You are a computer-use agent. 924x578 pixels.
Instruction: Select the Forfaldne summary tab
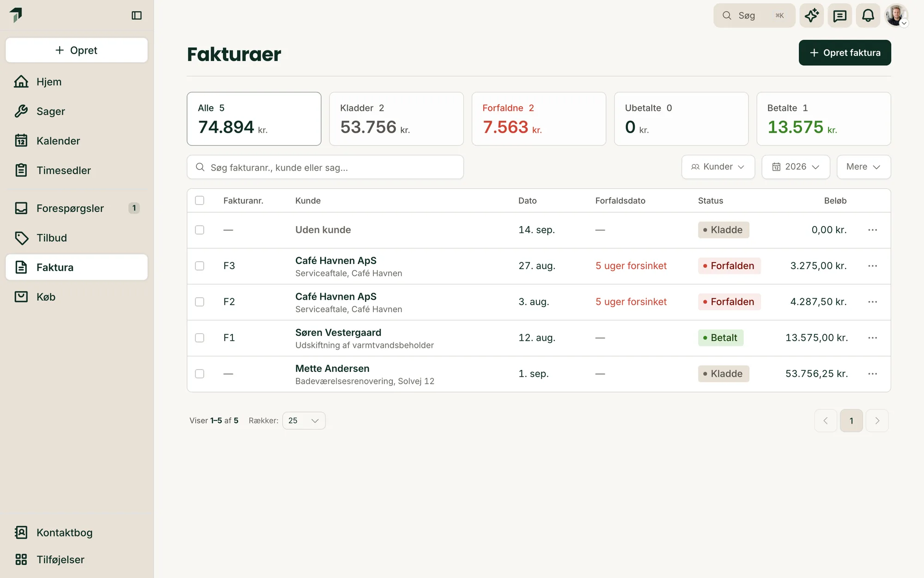[539, 119]
